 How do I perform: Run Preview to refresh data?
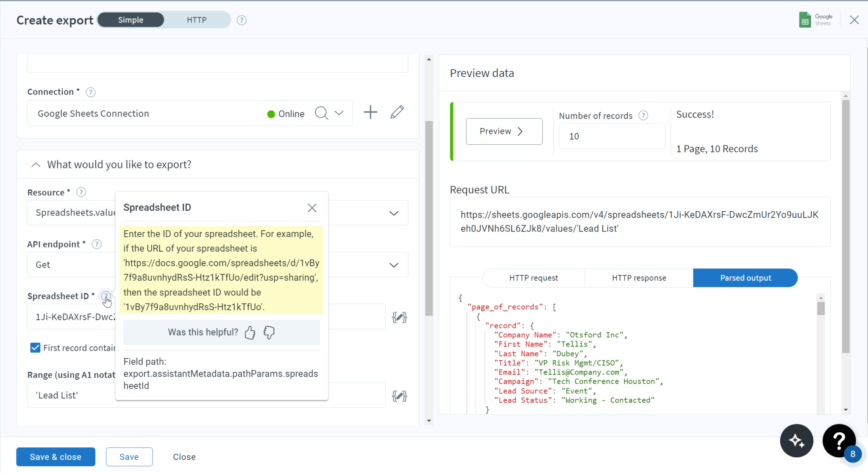(x=504, y=131)
